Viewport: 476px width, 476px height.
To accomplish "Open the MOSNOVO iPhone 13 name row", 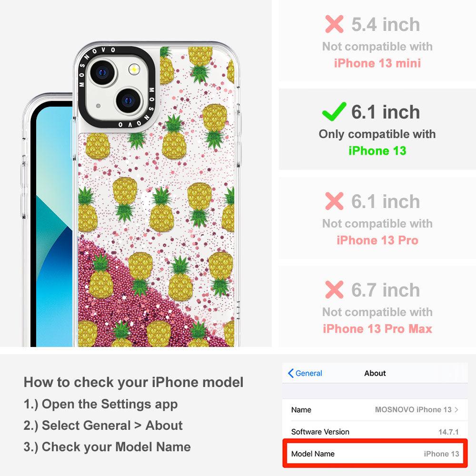I will tap(375, 409).
